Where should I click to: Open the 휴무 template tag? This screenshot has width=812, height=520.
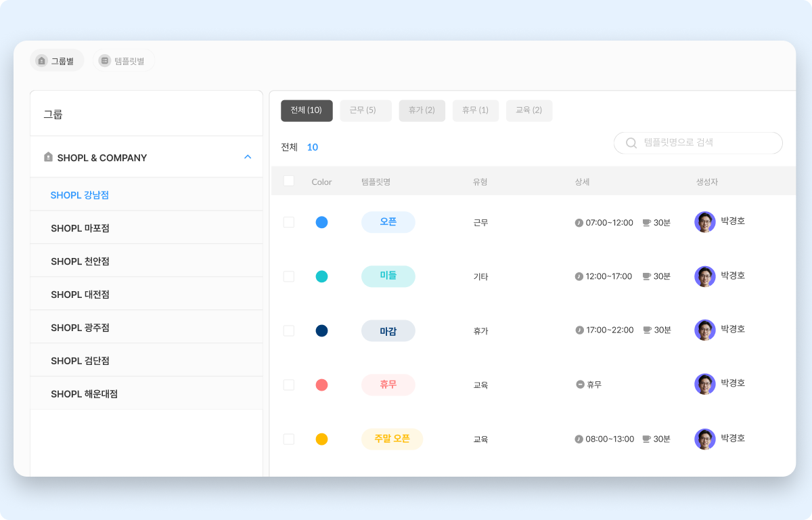[x=388, y=385]
